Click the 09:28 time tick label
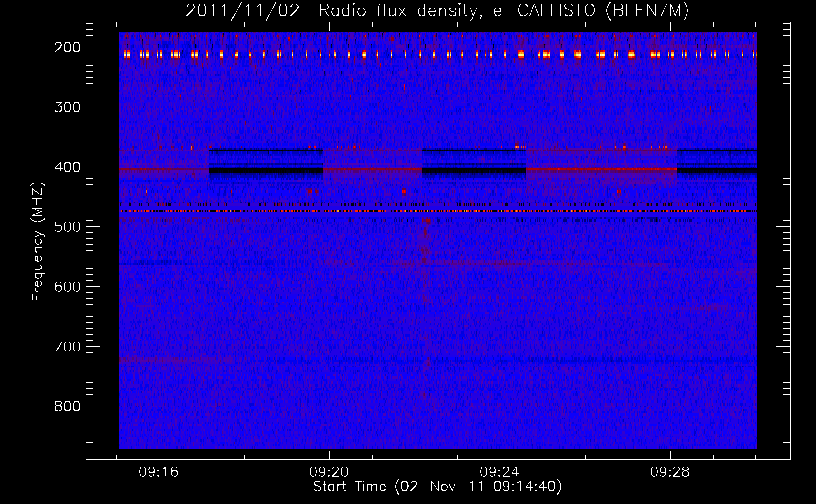The image size is (816, 504). 670,472
